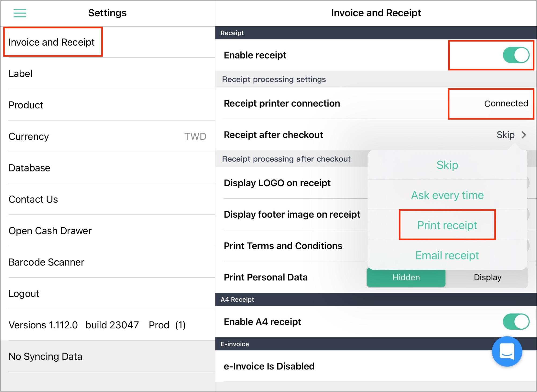Select Skip in the popup menu
The height and width of the screenshot is (392, 537).
pos(447,165)
